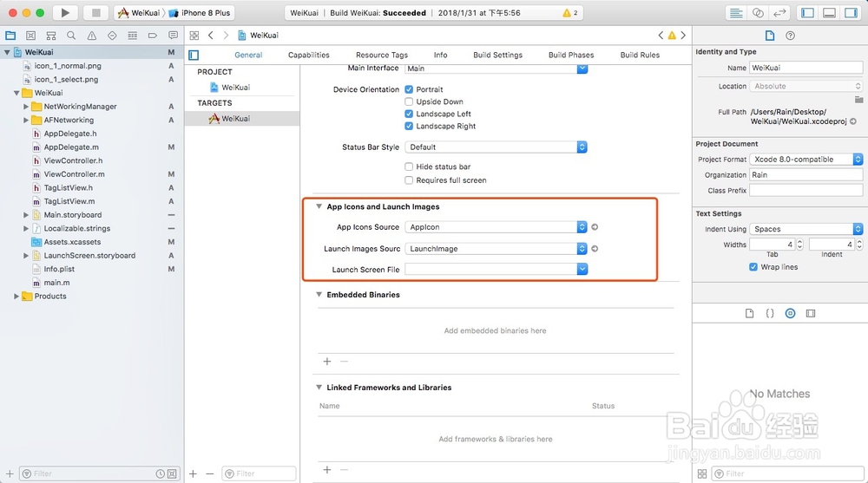Show the assistant editor
Screen dimensions: 868x483
758,13
